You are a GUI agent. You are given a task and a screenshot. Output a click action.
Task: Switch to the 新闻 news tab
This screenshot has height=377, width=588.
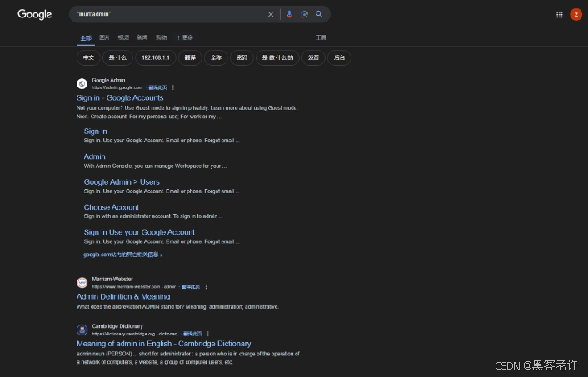tap(142, 37)
